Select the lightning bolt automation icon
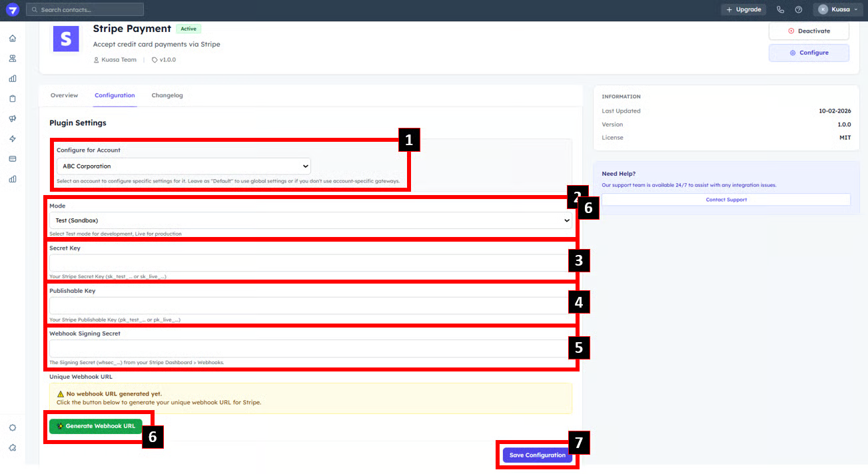Screen dimensions: 868x474 13,138
